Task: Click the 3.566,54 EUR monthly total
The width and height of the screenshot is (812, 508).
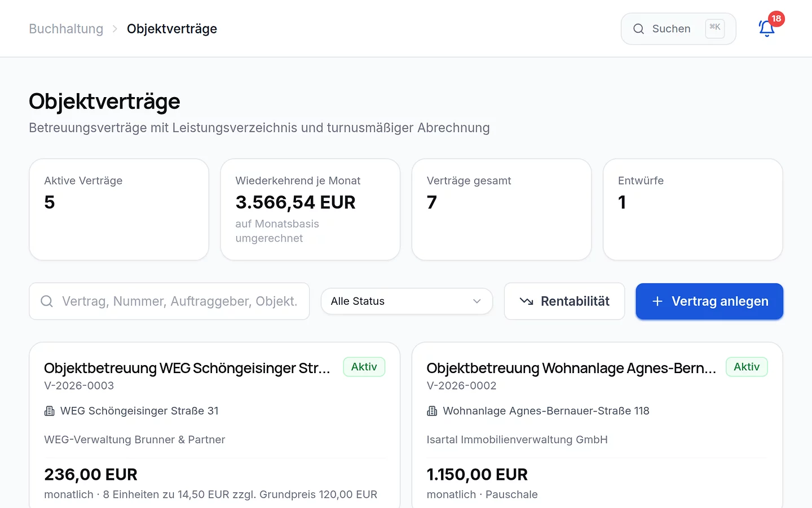Action: pyautogui.click(x=295, y=202)
